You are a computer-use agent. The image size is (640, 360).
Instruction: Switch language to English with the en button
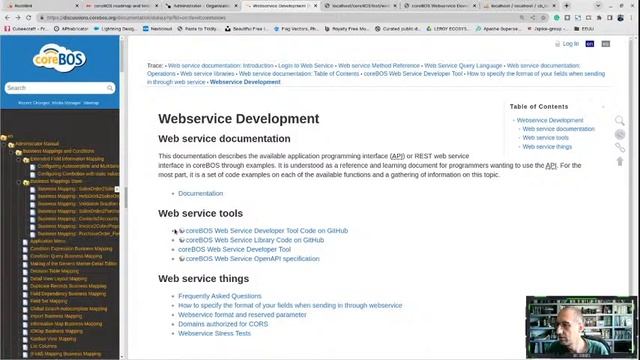click(x=589, y=44)
